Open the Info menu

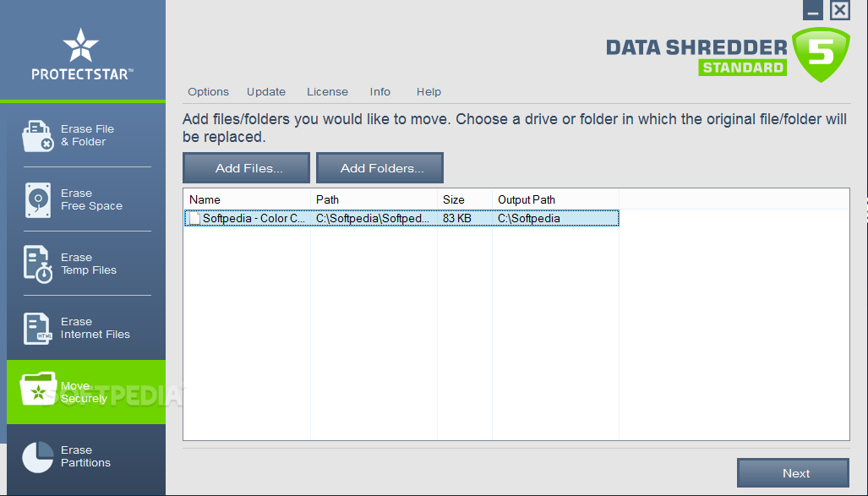tap(380, 92)
